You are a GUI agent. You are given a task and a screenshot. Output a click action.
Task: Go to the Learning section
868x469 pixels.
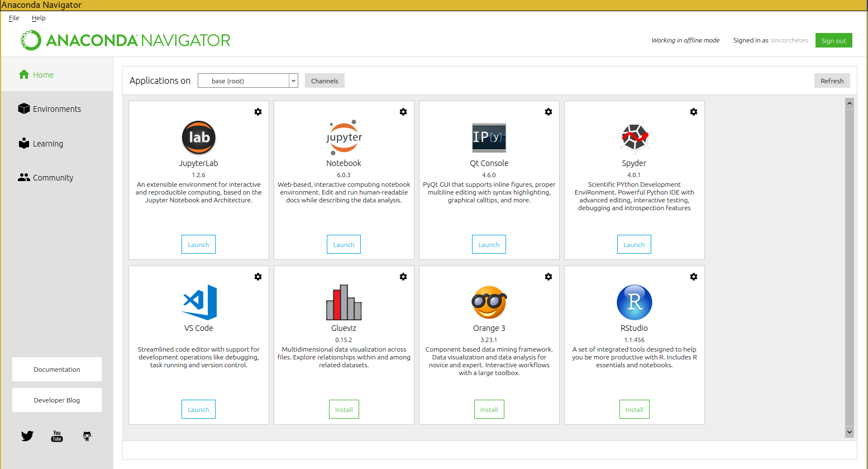point(47,144)
